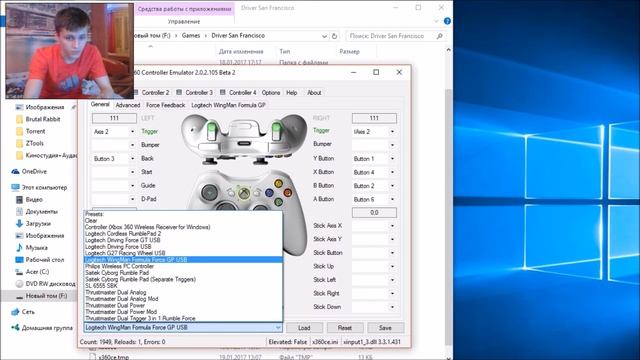Image resolution: width=640 pixels, height=360 pixels.
Task: Choose Thrustmaster Dual Analog Mod preset
Action: [x=183, y=299]
